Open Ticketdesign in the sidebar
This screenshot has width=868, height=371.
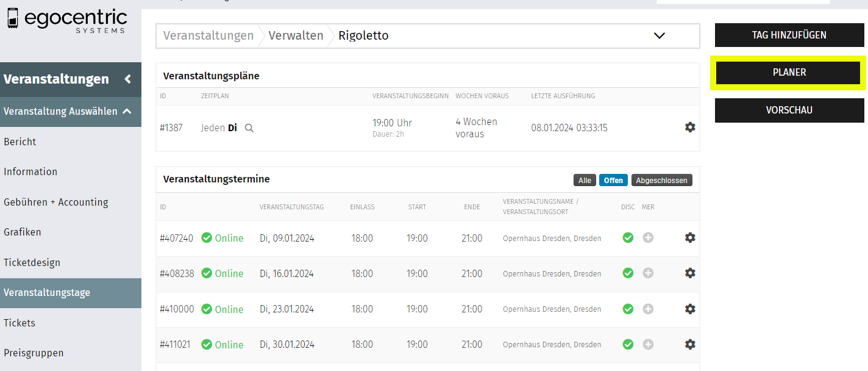click(32, 262)
